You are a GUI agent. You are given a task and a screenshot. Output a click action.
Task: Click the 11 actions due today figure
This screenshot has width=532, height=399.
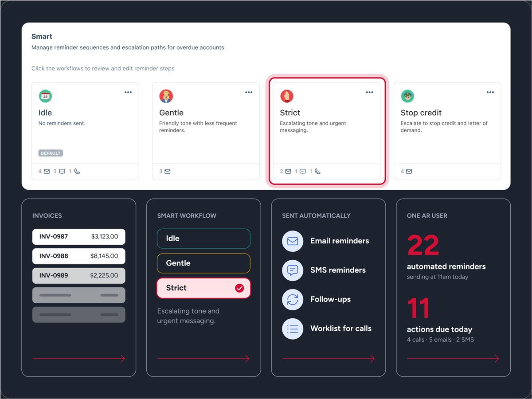[419, 309]
